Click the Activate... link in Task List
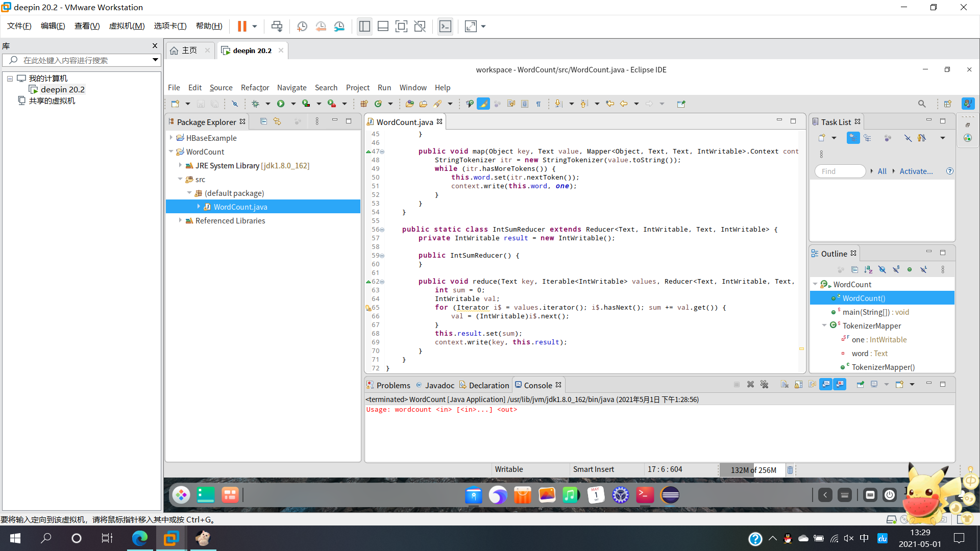 tap(916, 171)
